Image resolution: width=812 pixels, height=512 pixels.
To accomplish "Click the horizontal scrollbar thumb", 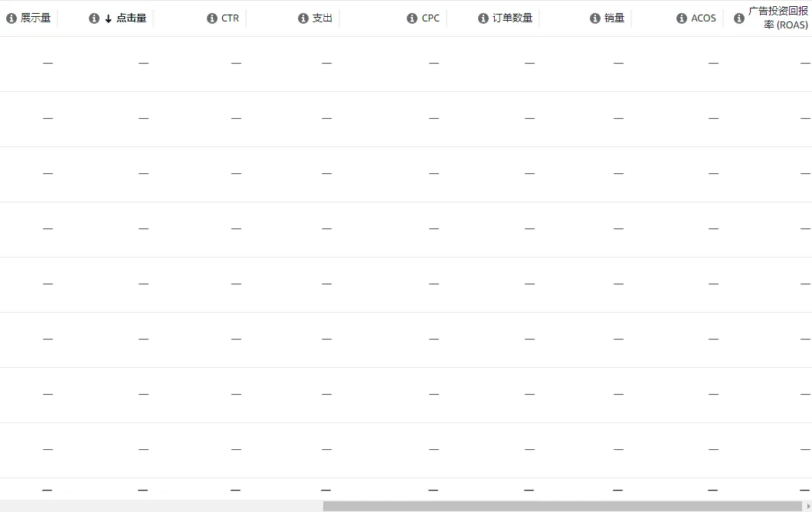I will coord(562,507).
